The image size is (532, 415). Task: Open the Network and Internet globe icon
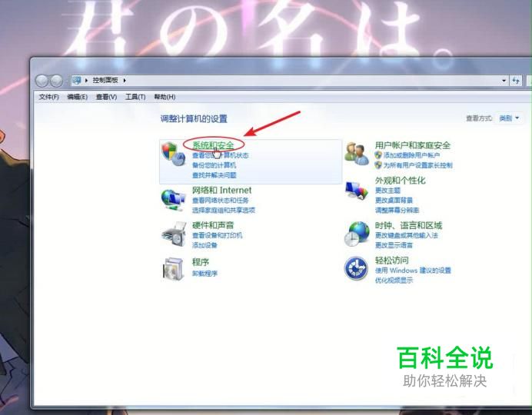click(x=173, y=200)
